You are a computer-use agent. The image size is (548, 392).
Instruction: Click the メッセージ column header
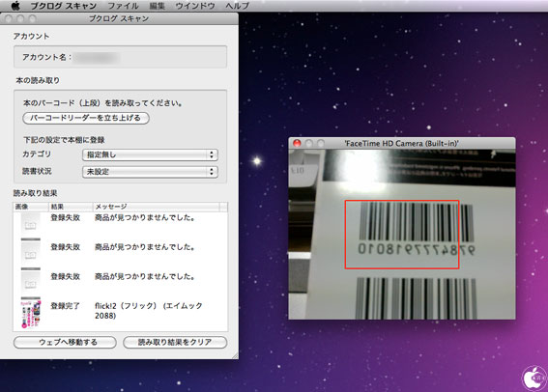157,207
